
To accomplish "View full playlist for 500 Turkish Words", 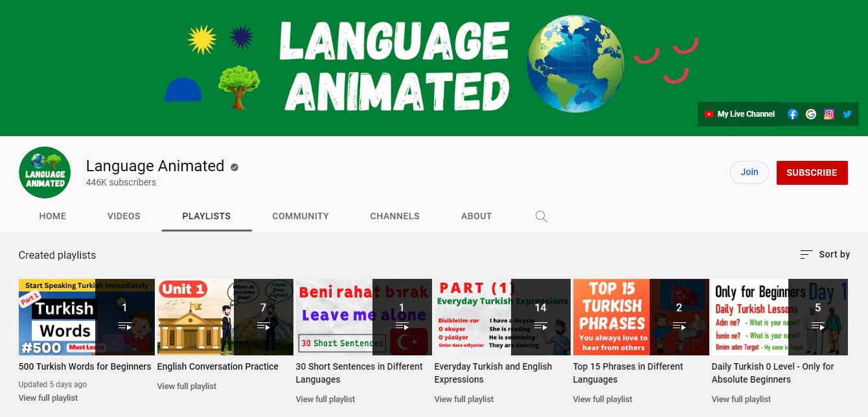I will click(48, 398).
